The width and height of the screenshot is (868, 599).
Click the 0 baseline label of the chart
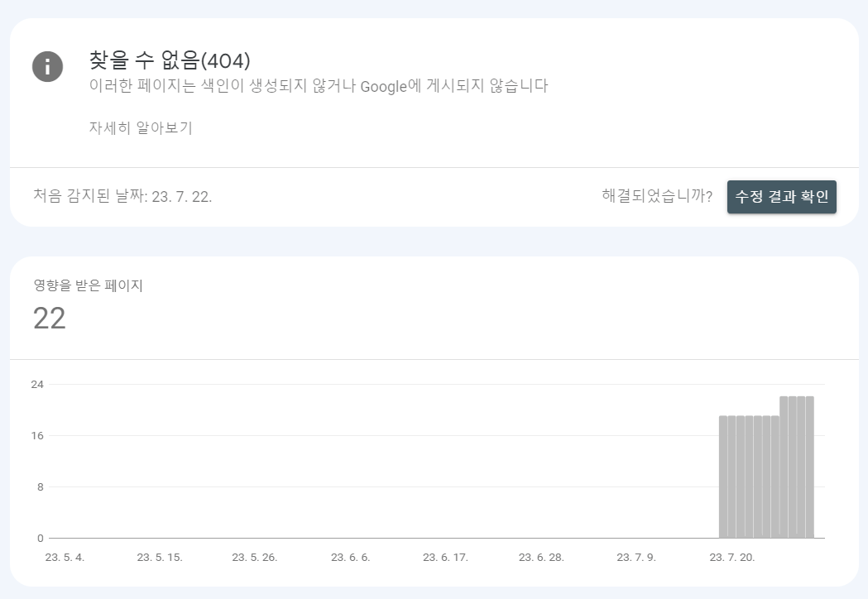[40, 536]
